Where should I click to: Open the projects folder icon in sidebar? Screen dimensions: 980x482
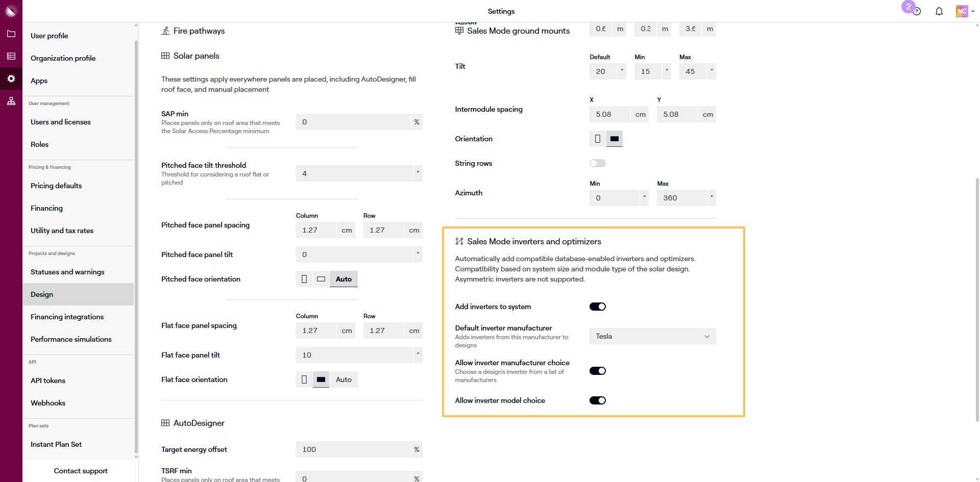click(x=11, y=34)
